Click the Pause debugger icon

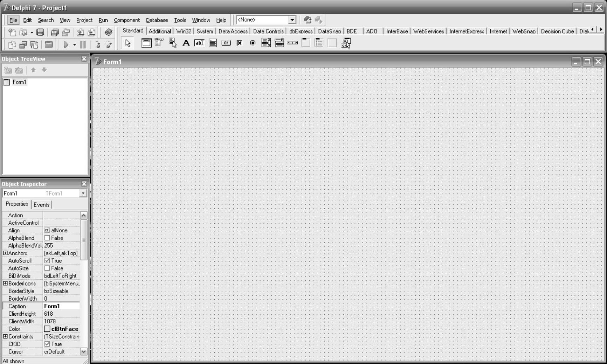point(83,44)
